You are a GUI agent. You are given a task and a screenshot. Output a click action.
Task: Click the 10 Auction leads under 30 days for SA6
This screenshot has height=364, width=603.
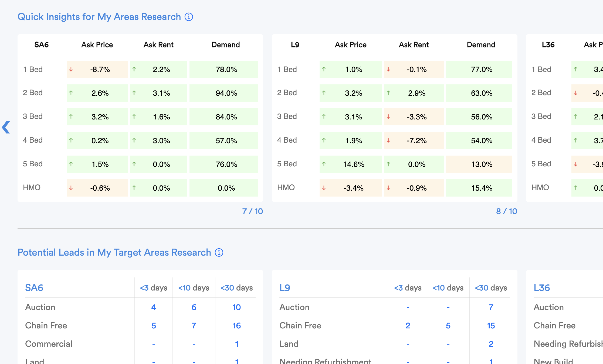tap(236, 307)
